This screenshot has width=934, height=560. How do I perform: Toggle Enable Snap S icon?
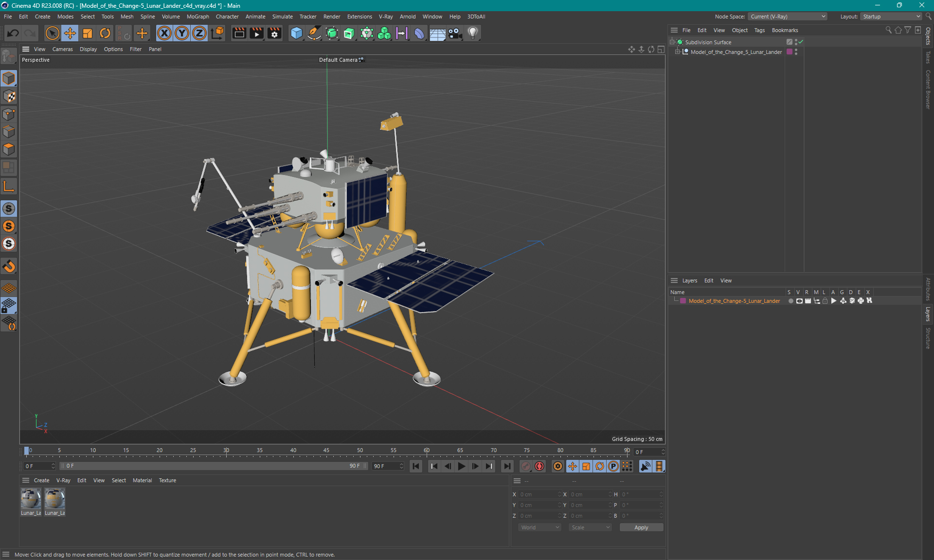pos(9,209)
